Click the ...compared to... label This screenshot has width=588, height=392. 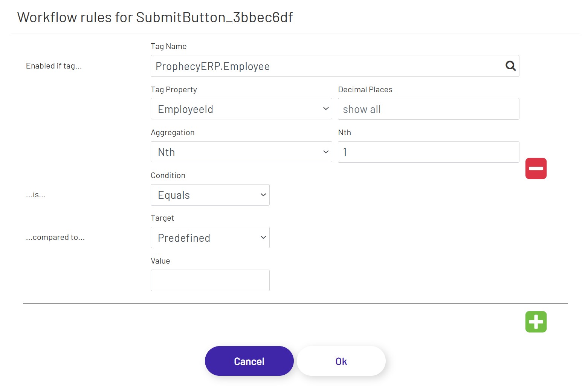pos(55,237)
